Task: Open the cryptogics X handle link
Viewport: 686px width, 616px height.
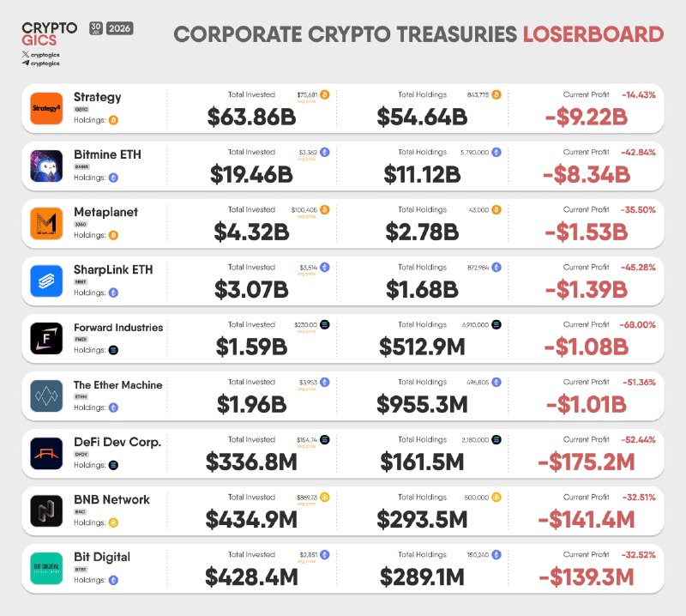Action: pyautogui.click(x=40, y=55)
